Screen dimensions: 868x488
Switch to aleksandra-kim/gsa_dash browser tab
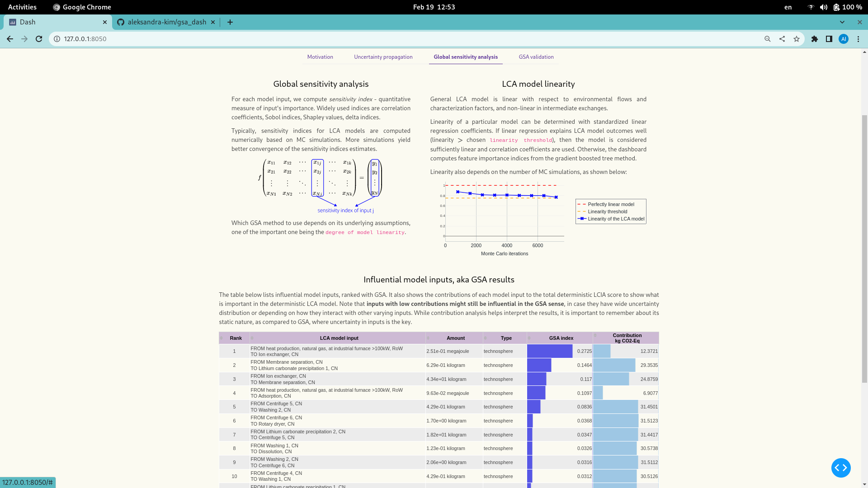pyautogui.click(x=166, y=22)
